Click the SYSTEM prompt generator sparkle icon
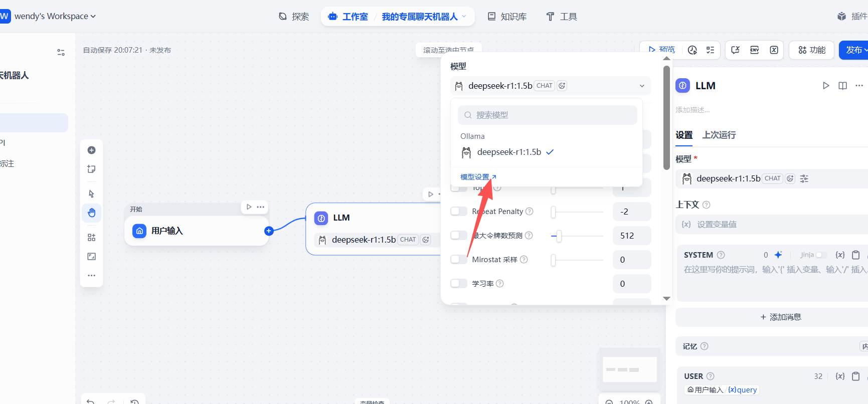Screen dimensions: 868x404 tap(778, 255)
